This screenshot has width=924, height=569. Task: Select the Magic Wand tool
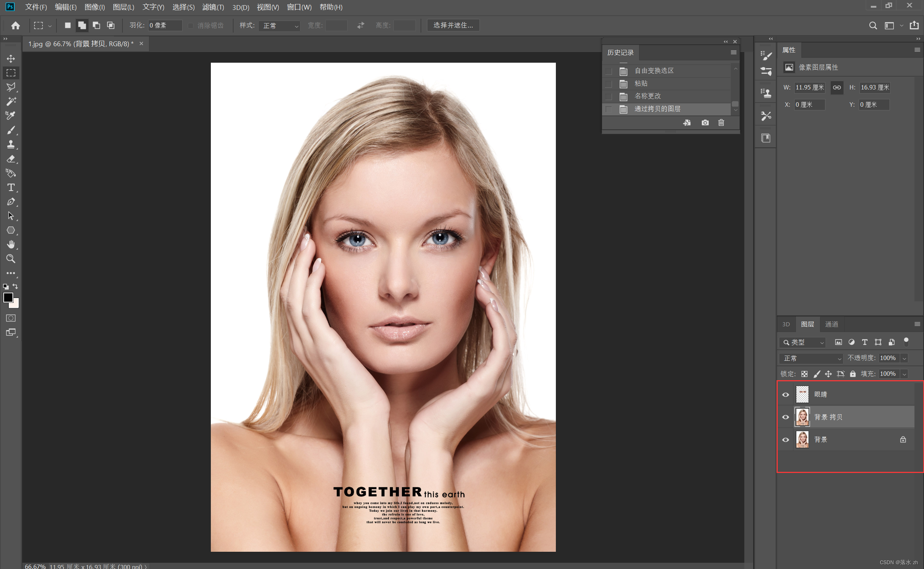(x=11, y=101)
